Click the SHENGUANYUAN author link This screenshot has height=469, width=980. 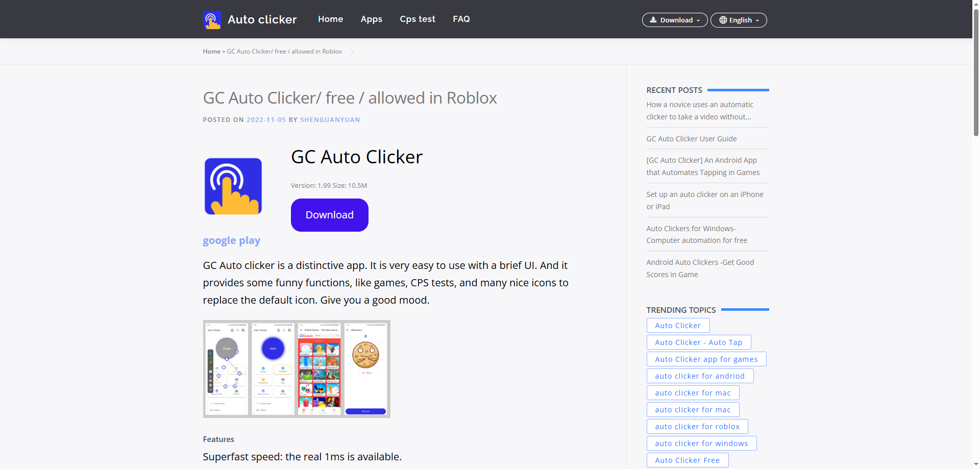tap(330, 119)
